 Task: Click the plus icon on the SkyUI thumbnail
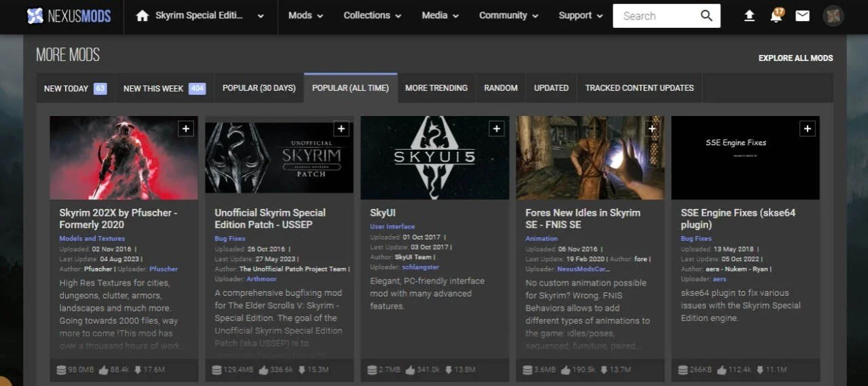[x=496, y=129]
